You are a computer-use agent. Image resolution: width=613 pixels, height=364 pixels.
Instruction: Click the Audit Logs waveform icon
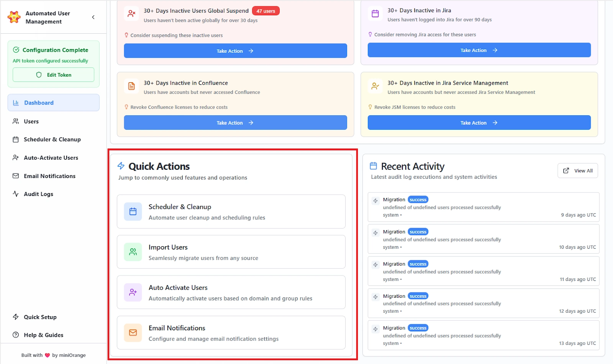[15, 194]
